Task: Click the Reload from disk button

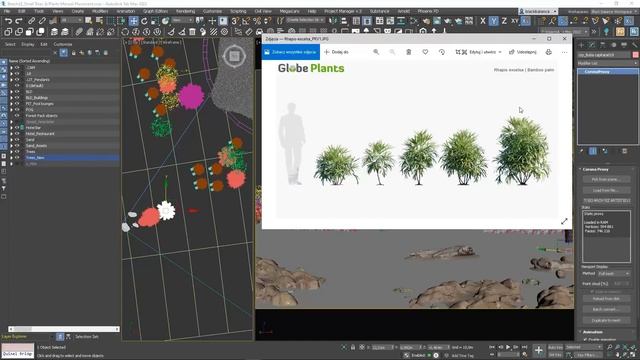Action: (606, 299)
